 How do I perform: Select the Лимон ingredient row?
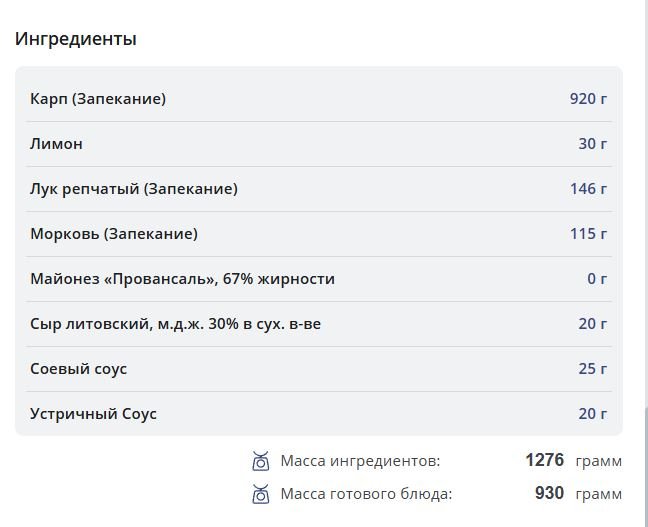57,144
